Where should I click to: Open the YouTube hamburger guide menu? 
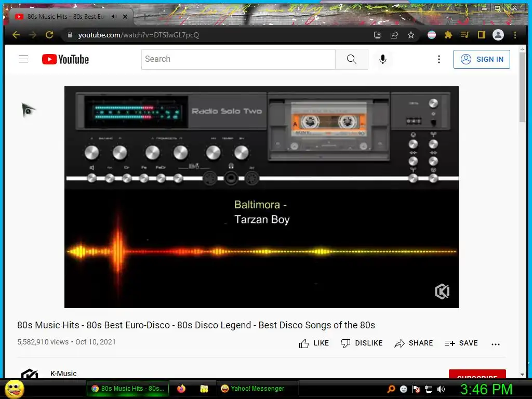23,59
